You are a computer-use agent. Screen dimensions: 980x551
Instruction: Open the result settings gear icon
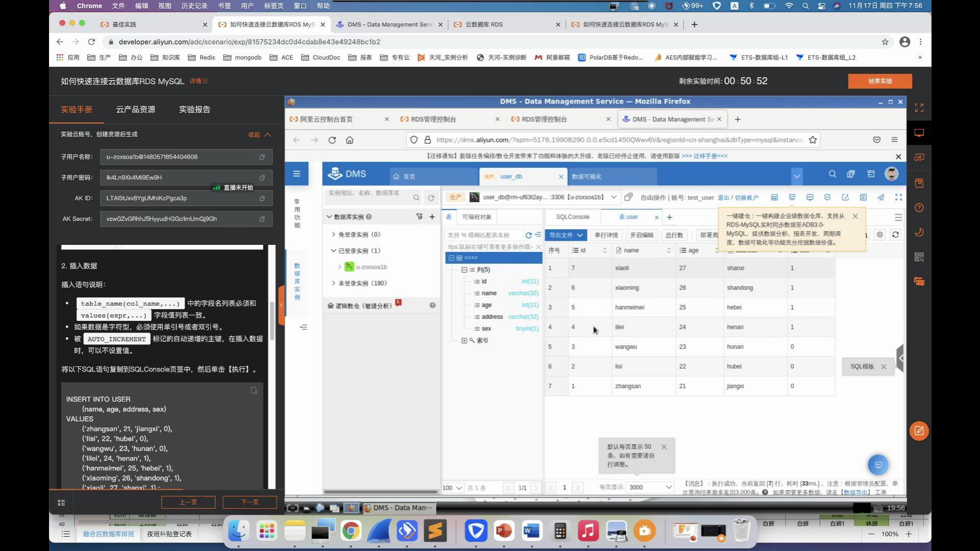(880, 235)
